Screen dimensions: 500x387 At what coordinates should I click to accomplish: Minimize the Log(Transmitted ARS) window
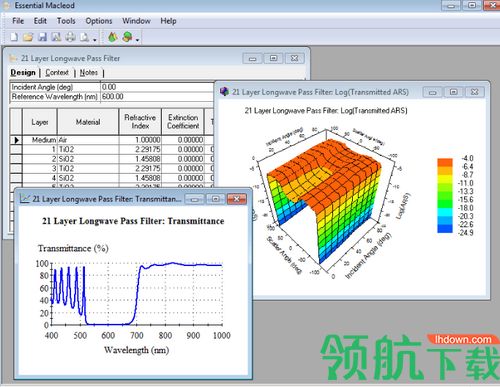click(x=433, y=92)
